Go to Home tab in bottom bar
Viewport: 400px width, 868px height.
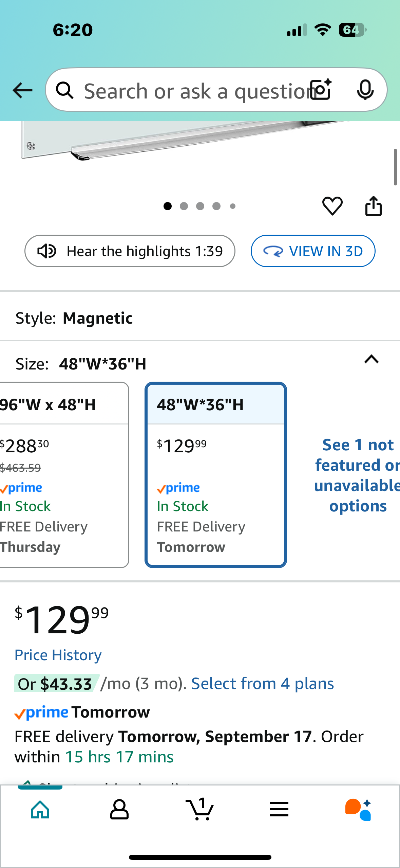click(x=40, y=809)
